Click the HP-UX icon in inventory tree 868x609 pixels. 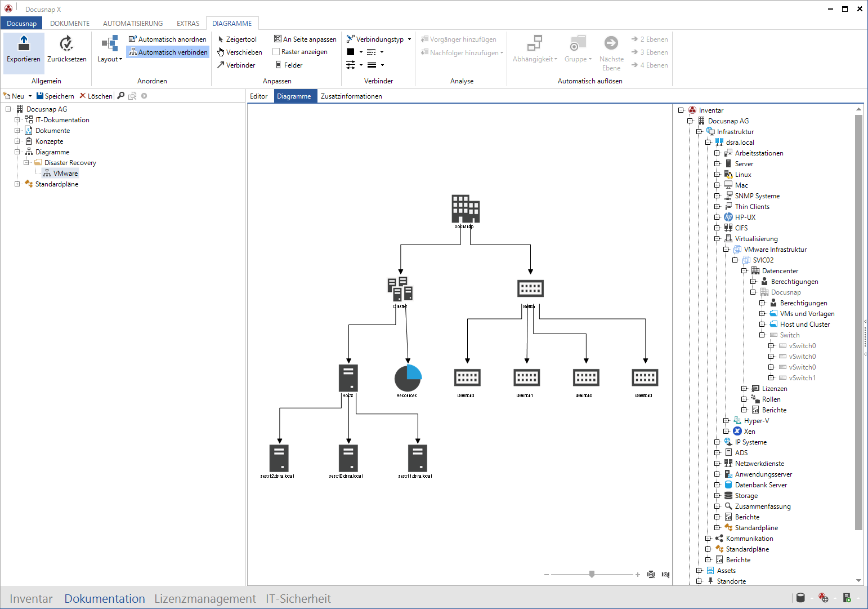click(728, 217)
